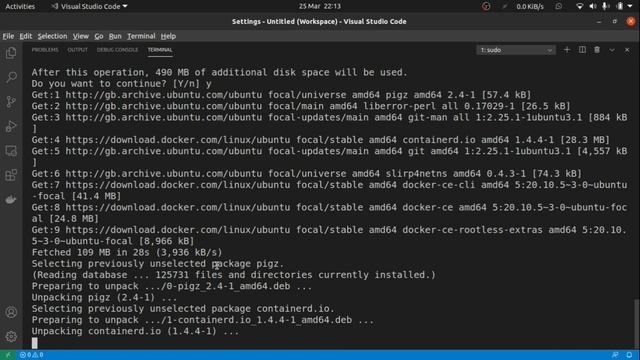
Task: Open the feedback icon in status bar
Action: (615, 355)
